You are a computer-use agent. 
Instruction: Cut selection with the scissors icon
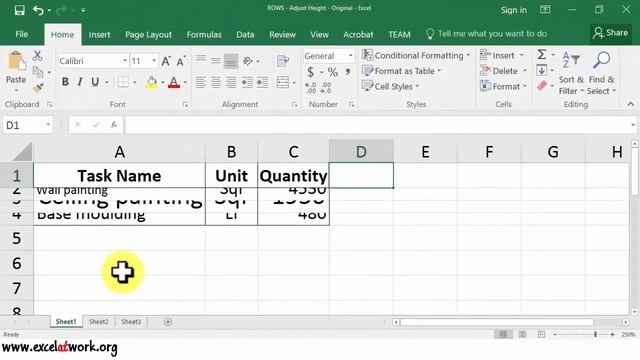coord(38,56)
